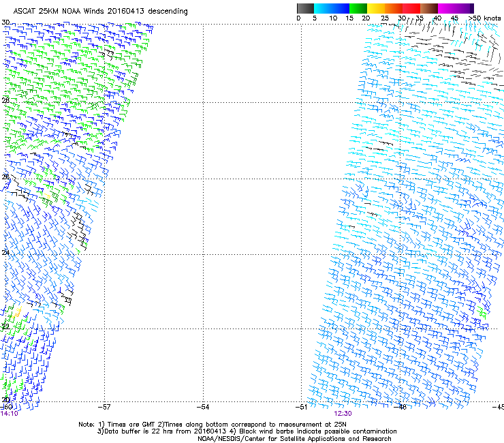
Task: Click the brown 35-40 knots legend swatch
Action: coord(429,8)
